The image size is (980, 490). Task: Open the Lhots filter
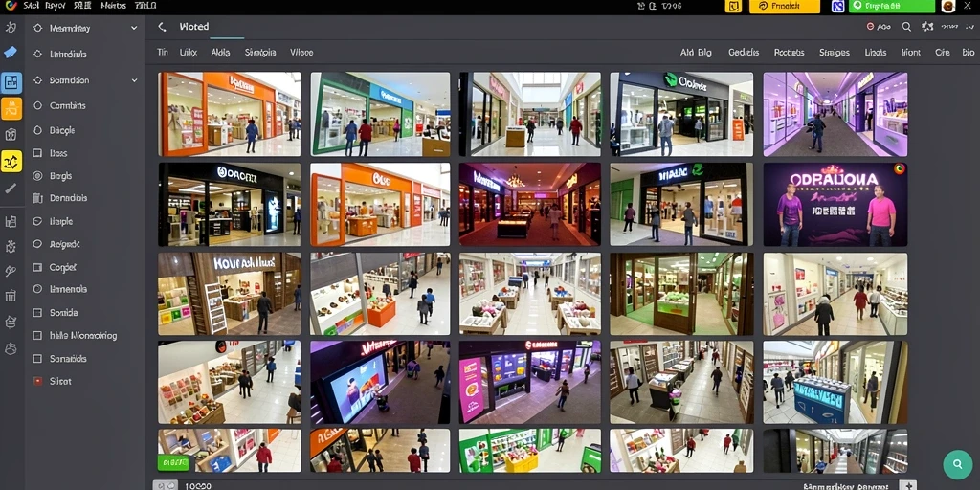click(x=876, y=53)
